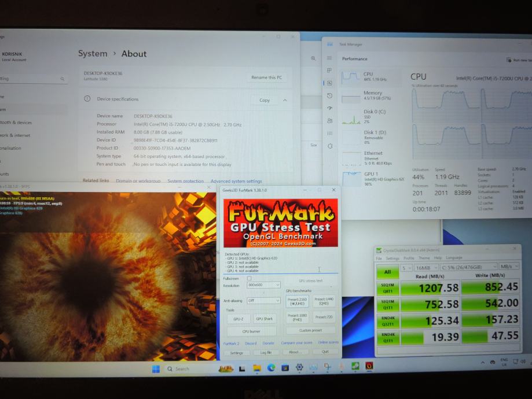The height and width of the screenshot is (399, 532).
Task: Open the Anti-aliasing Off dropdown in FurMark
Action: pos(263,301)
